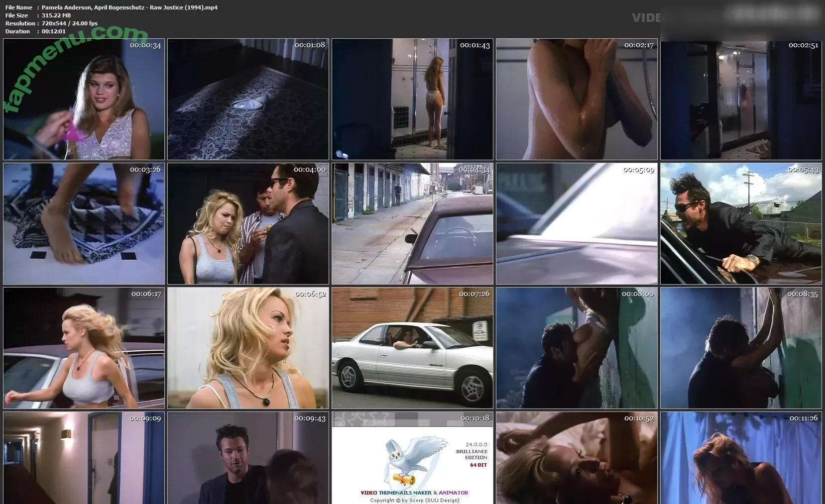Image resolution: width=825 pixels, height=504 pixels.
Task: Open the thumbnail at 00:09:43
Action: (248, 458)
